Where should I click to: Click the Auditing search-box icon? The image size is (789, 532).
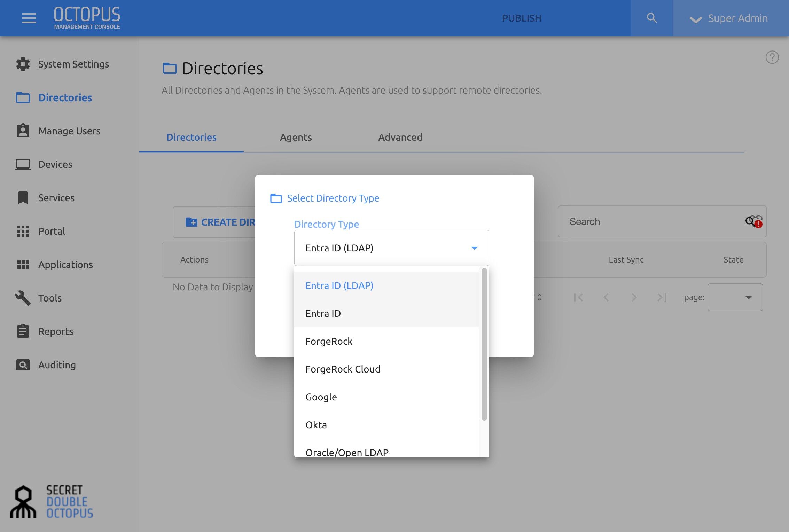23,365
